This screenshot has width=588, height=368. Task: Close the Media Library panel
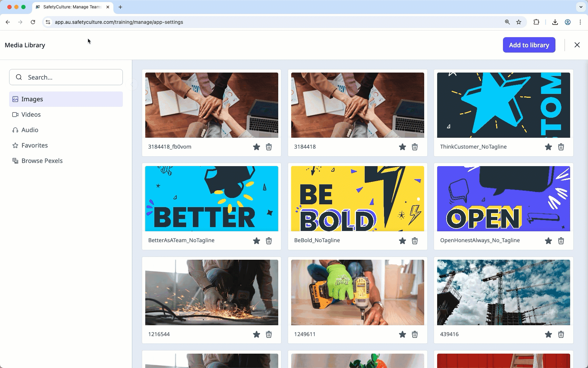coord(577,45)
